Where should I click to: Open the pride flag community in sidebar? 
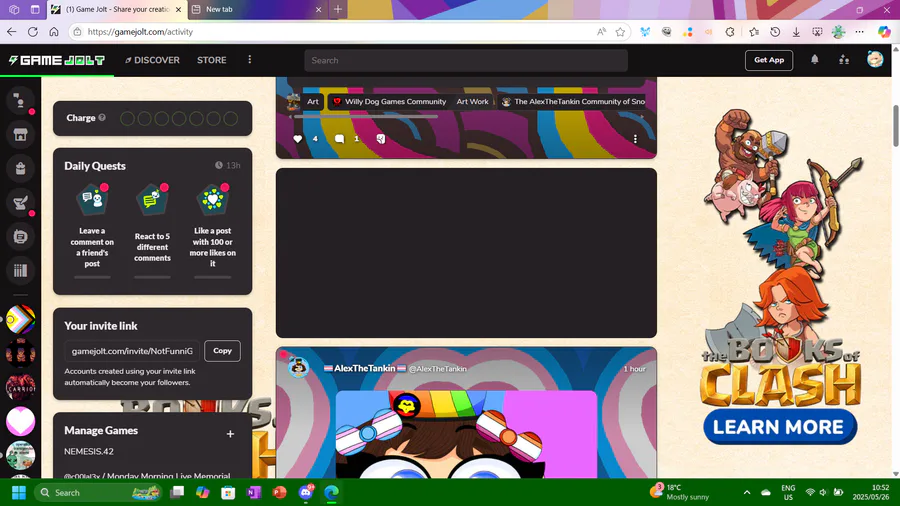[20, 320]
